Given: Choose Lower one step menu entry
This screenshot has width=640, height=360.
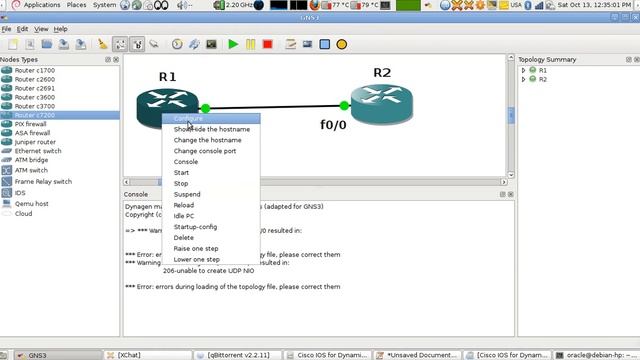Looking at the screenshot, I should click(211, 260).
